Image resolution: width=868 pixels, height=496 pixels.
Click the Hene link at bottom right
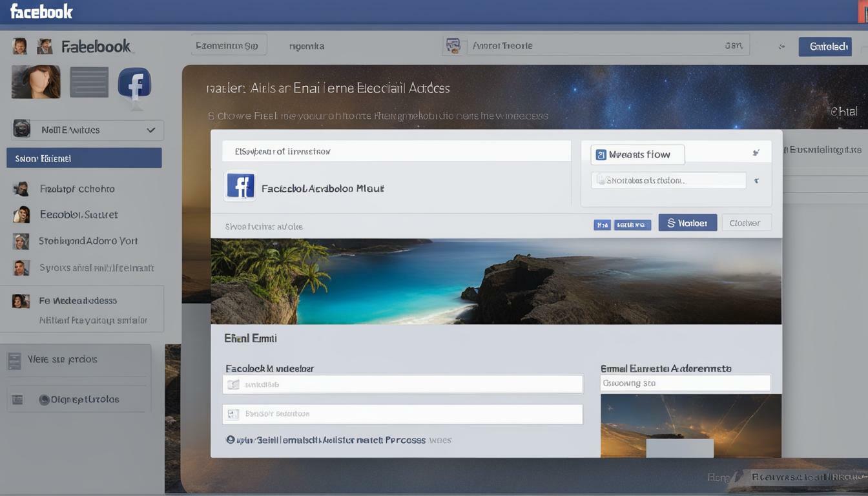coord(718,478)
